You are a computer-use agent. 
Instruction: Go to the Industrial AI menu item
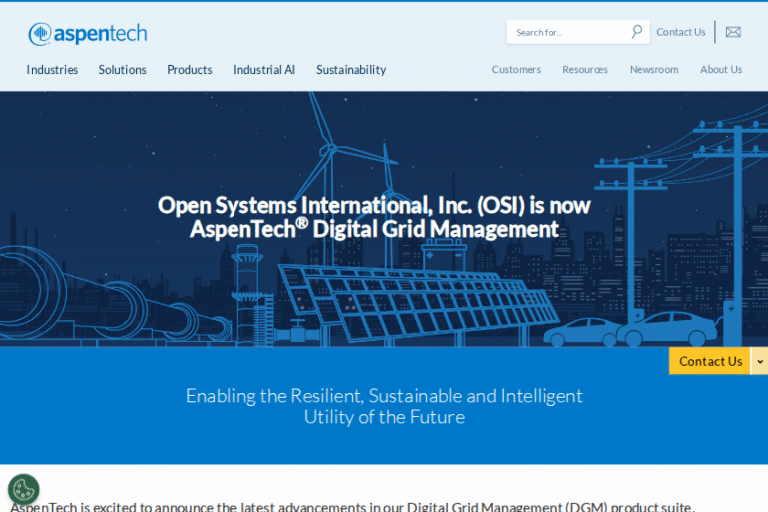click(x=264, y=70)
